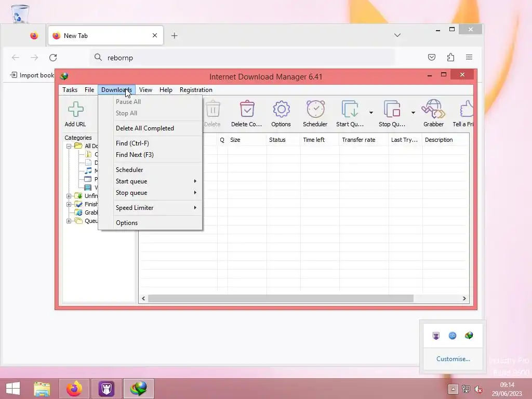The image size is (532, 399).
Task: Sort by the Transfer rate column header
Action: click(364, 140)
